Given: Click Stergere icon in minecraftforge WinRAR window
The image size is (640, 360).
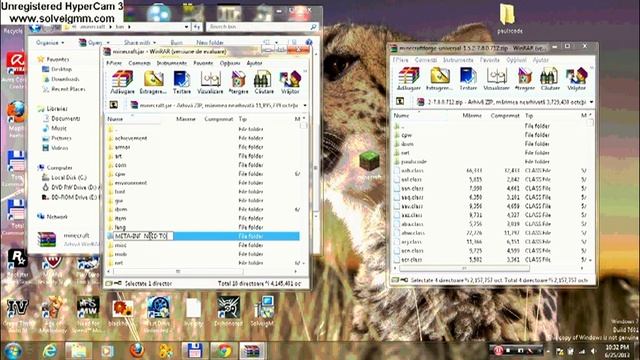Looking at the screenshot, I should [x=524, y=78].
